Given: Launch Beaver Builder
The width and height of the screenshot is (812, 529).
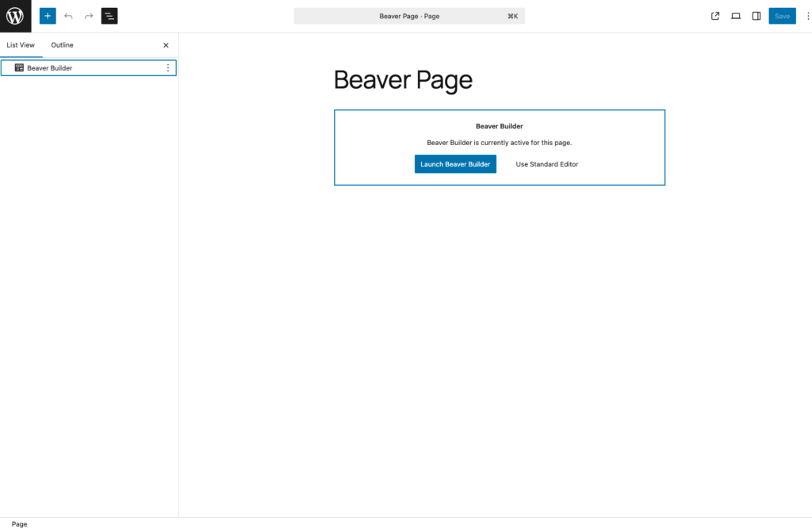Looking at the screenshot, I should click(x=455, y=164).
